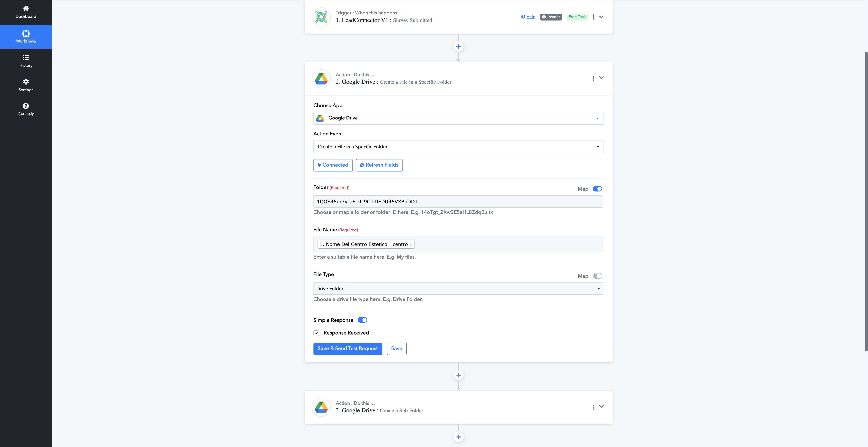Open the File Type Drive Folder dropdown
The width and height of the screenshot is (868, 447).
(x=458, y=289)
